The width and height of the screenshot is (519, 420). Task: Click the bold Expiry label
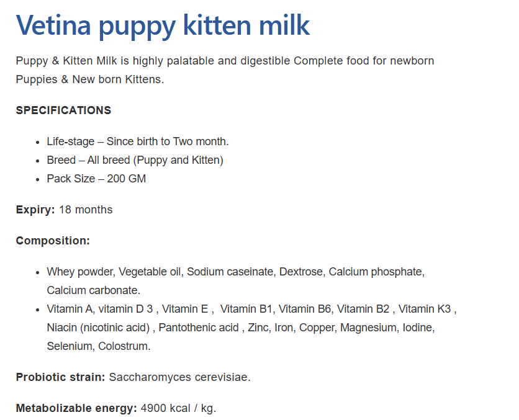tap(35, 210)
